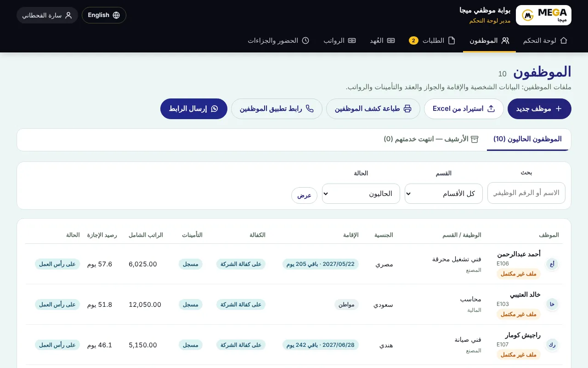The image size is (588, 368).
Task: Open the الحضور والجزاءات navigation tab
Action: [x=278, y=40]
